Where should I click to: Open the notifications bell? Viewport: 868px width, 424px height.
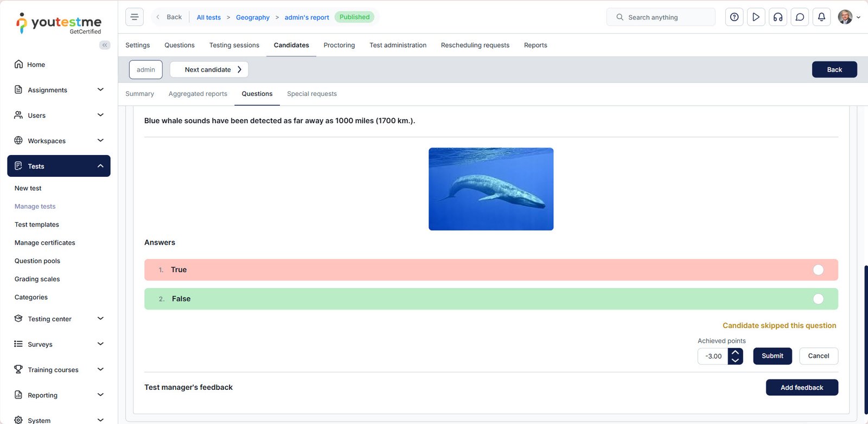click(x=821, y=17)
